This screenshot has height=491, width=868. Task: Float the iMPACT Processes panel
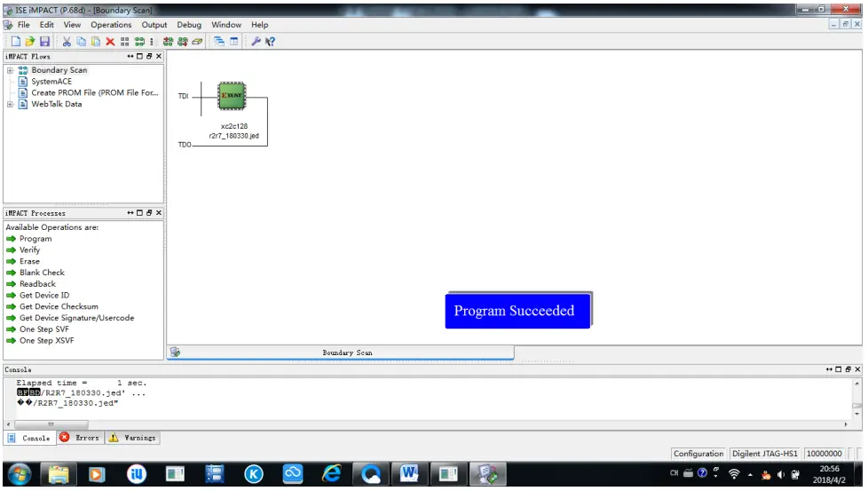[149, 213]
